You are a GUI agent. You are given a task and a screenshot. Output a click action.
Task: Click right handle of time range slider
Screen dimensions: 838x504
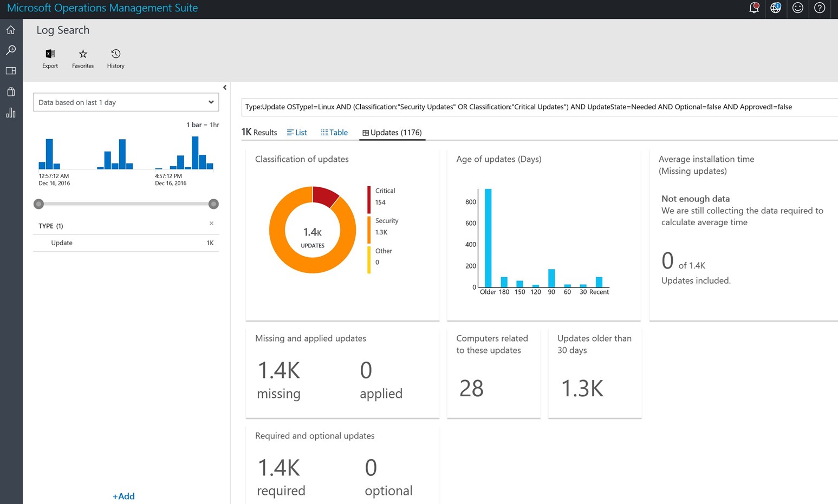coord(213,204)
